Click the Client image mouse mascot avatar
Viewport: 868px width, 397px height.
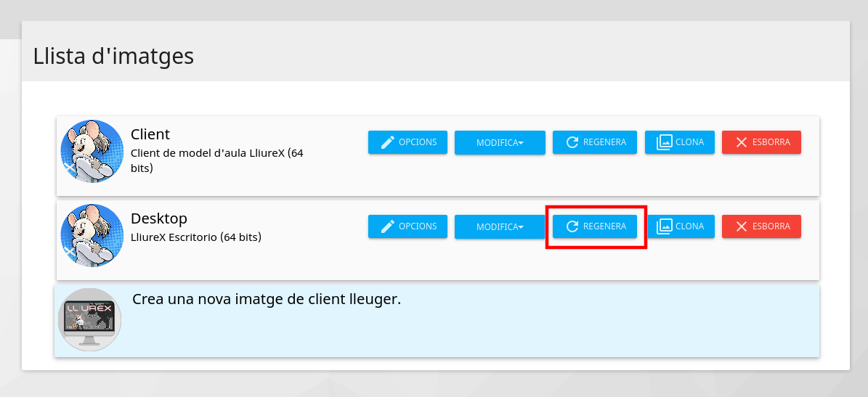92,151
